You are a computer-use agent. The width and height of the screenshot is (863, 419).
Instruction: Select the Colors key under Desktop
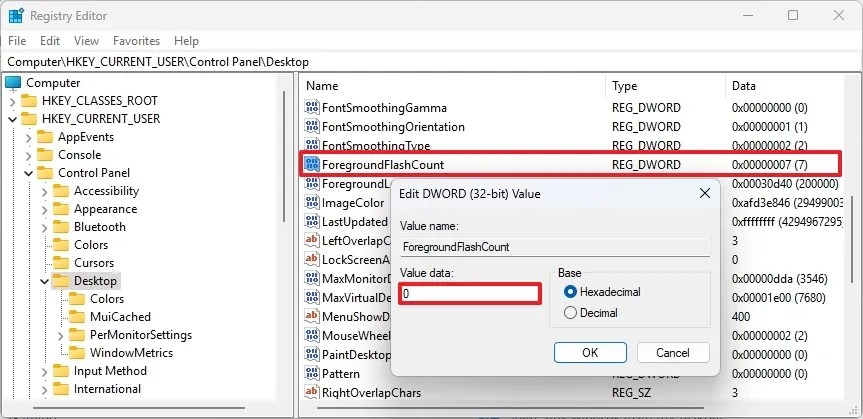pyautogui.click(x=107, y=299)
